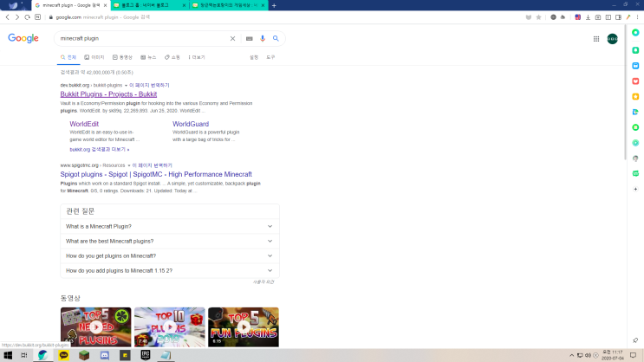Open Discord from the taskbar
Screen dimensions: 644x362
105,355
